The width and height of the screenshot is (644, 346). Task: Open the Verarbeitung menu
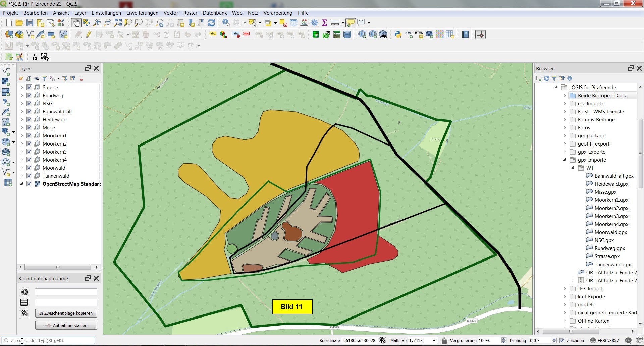coord(278,13)
